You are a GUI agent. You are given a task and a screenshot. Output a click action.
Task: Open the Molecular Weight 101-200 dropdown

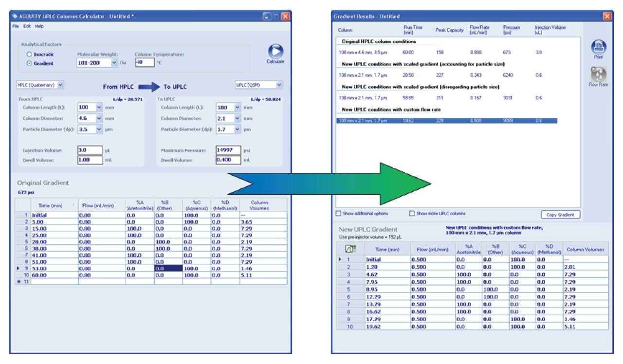click(114, 63)
